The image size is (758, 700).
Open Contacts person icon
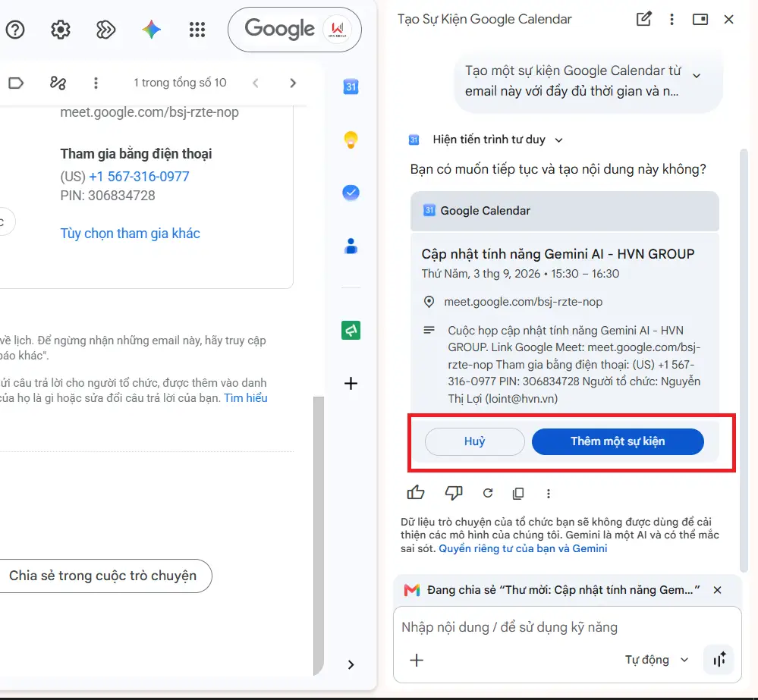[351, 246]
